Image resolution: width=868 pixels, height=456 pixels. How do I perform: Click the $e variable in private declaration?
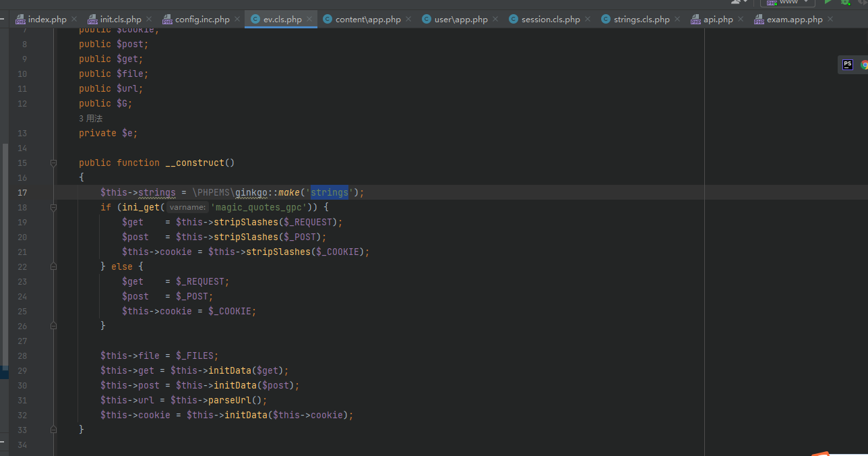[x=127, y=133]
